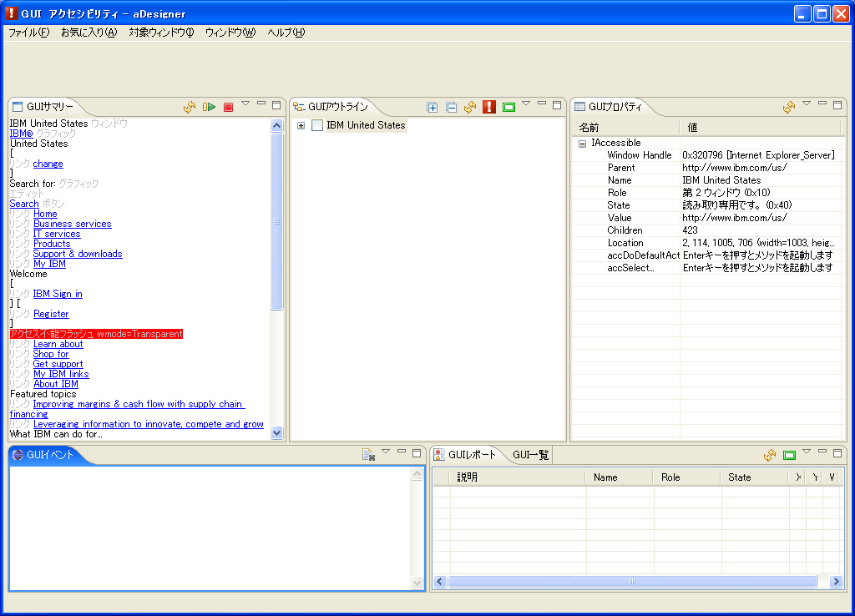Maximize the GUIアウトライン panel

[557, 104]
